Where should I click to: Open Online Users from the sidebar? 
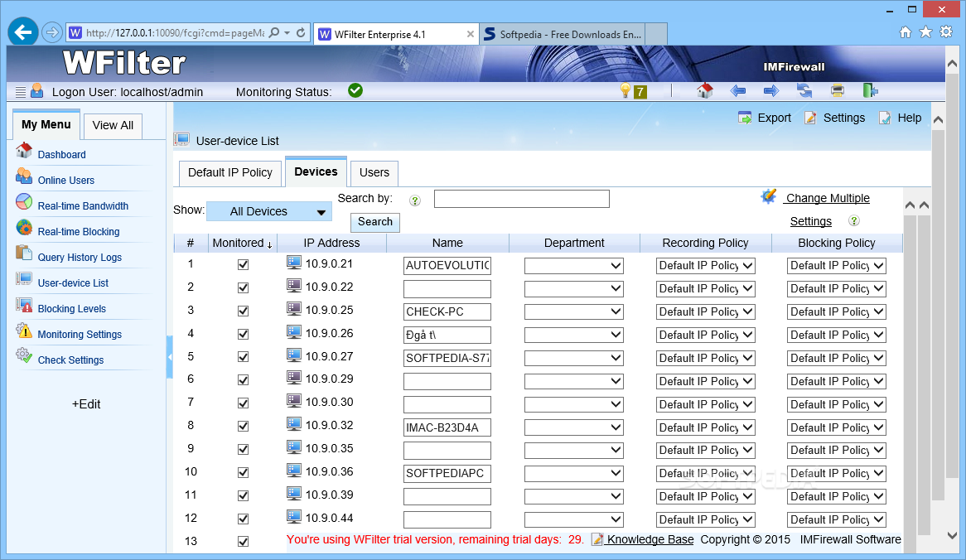(66, 181)
